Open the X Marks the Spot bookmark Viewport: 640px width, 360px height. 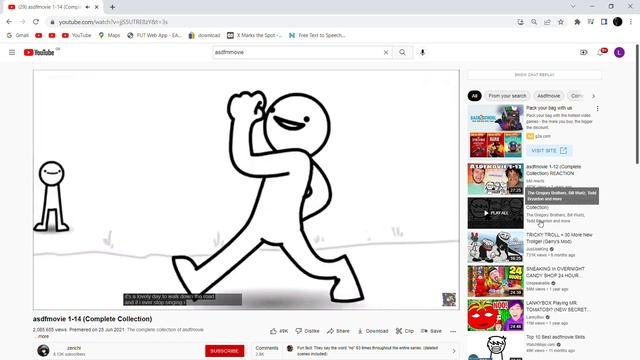(x=254, y=36)
